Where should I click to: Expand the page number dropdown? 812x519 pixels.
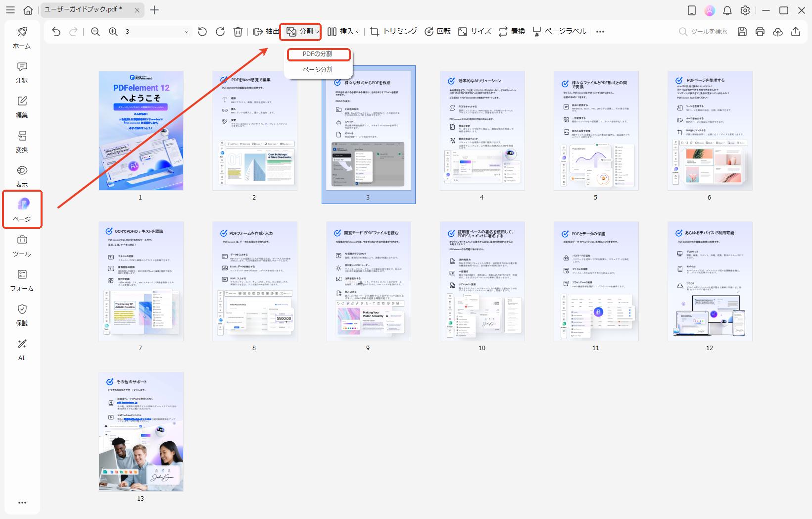coord(186,32)
